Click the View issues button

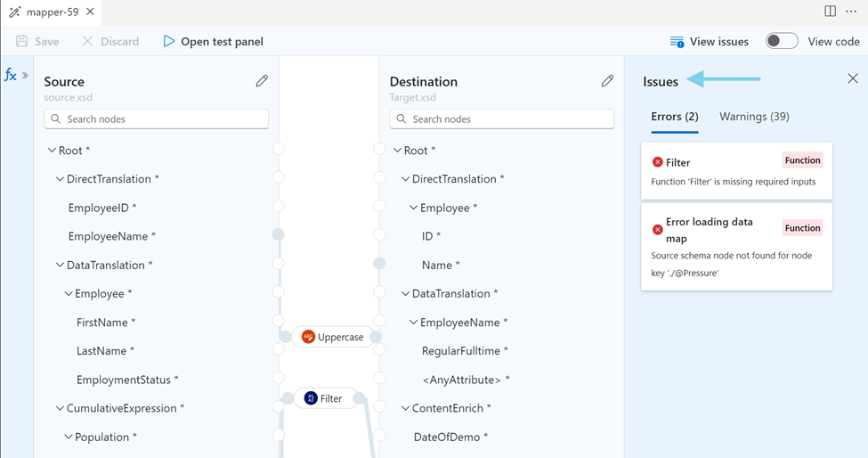coord(710,41)
